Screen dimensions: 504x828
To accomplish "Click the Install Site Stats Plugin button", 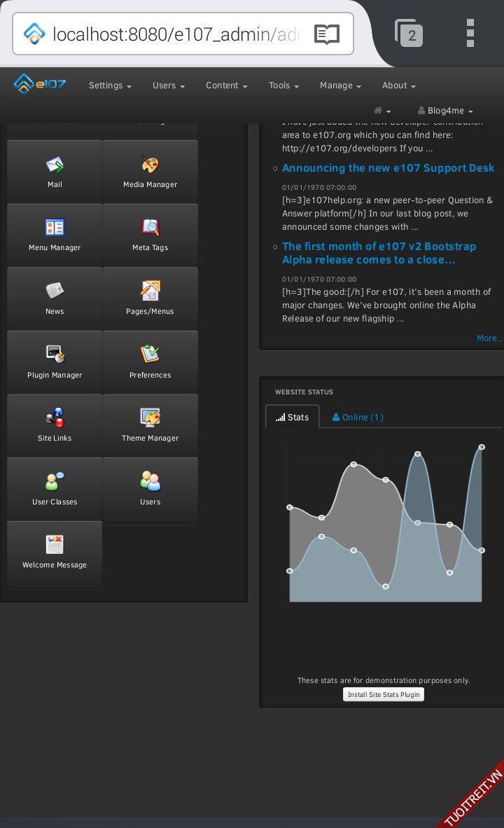I will coord(384,695).
